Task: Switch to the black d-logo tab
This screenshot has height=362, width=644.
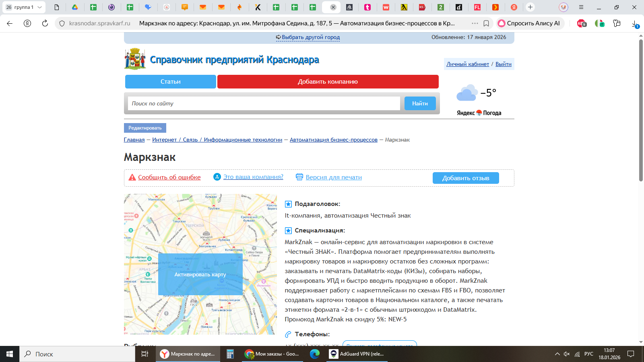Action: click(x=459, y=7)
